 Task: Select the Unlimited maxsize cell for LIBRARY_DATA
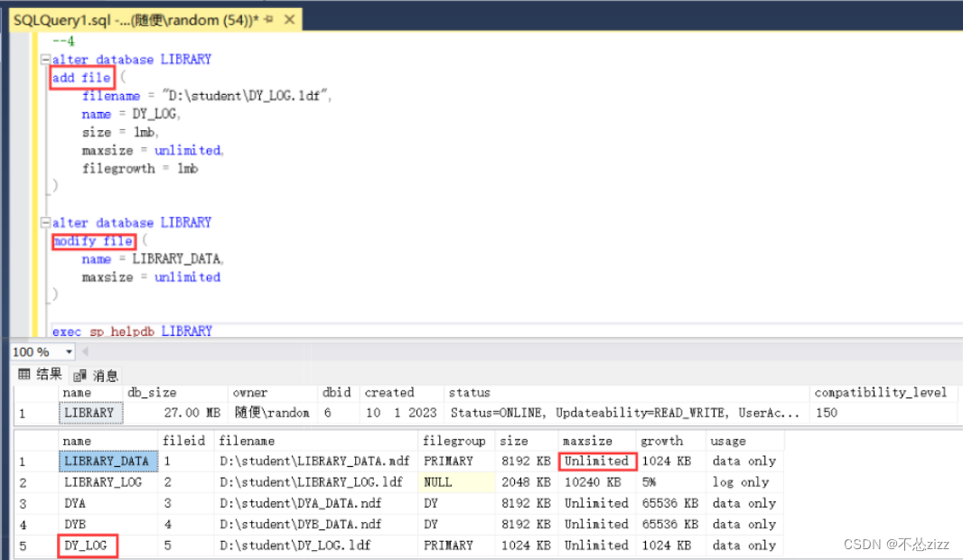(x=596, y=461)
